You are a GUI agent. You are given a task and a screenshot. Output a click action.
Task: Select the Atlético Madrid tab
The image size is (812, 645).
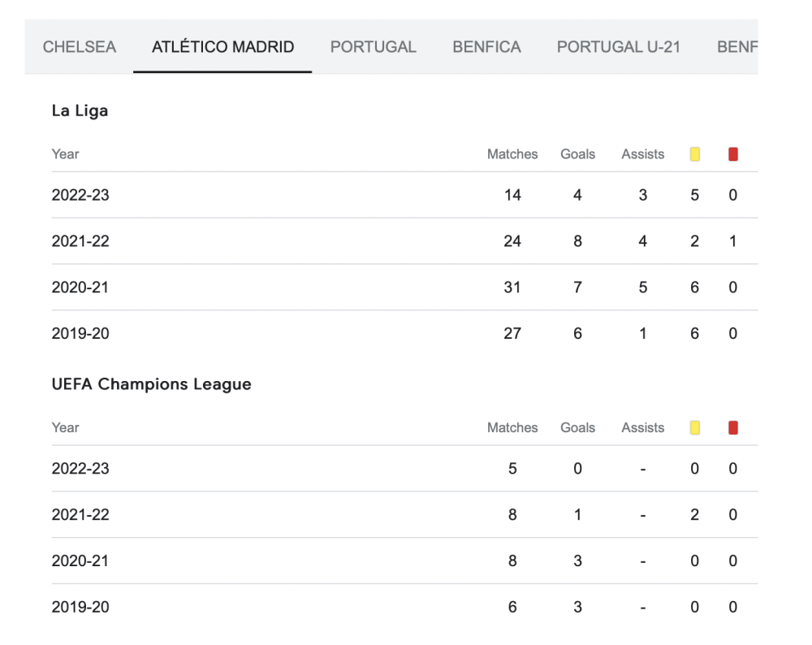click(x=222, y=46)
